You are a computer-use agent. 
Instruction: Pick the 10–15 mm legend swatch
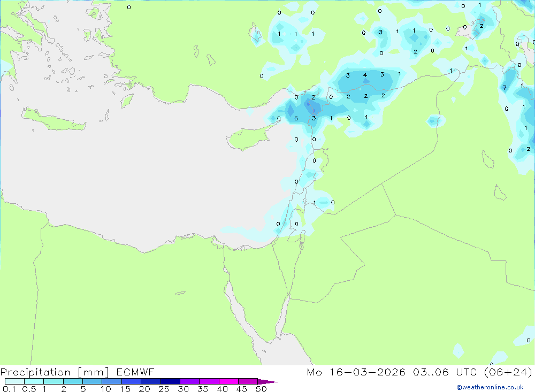point(112,381)
